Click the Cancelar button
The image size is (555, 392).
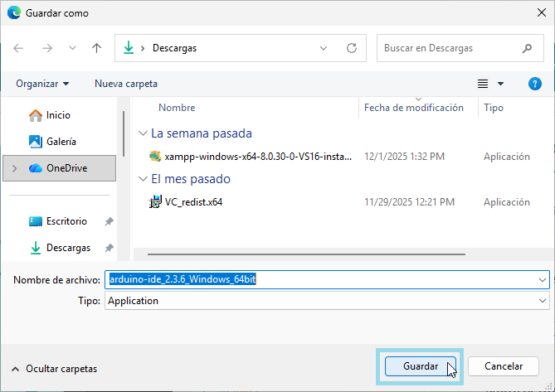tap(504, 366)
